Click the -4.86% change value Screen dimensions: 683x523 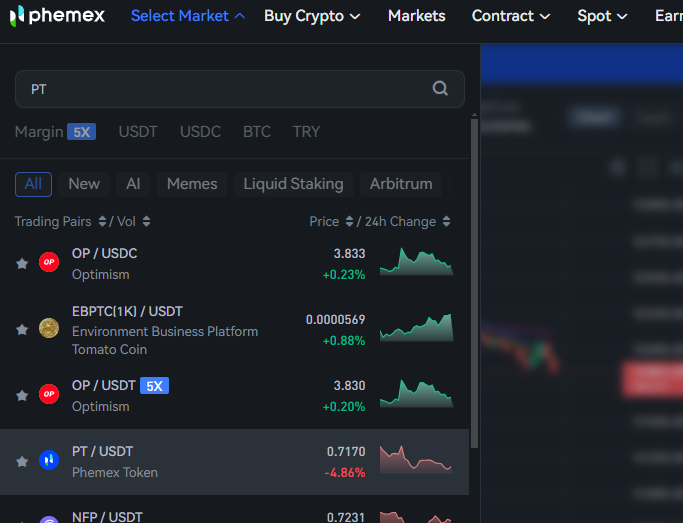(345, 472)
